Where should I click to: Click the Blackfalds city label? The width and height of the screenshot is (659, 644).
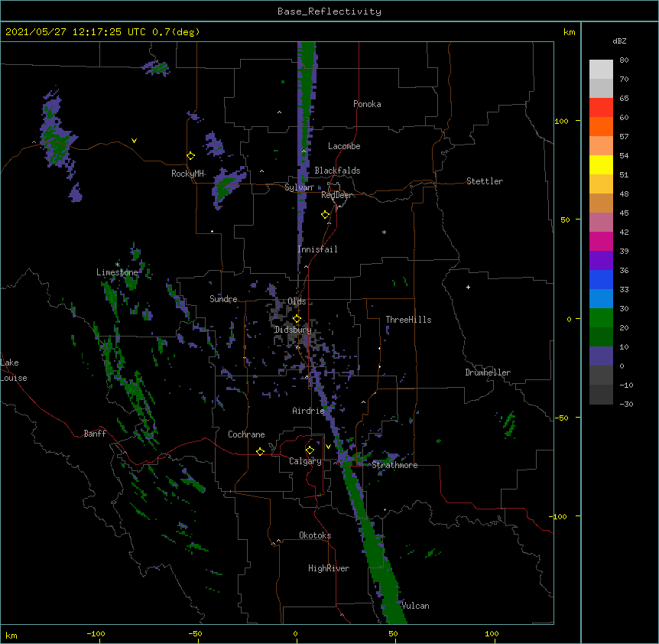point(337,171)
